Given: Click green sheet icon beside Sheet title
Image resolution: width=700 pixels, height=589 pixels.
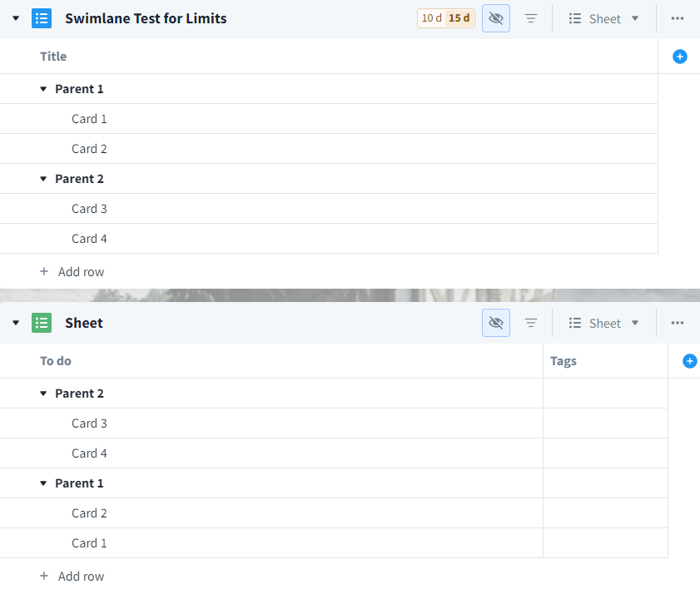Looking at the screenshot, I should point(42,323).
